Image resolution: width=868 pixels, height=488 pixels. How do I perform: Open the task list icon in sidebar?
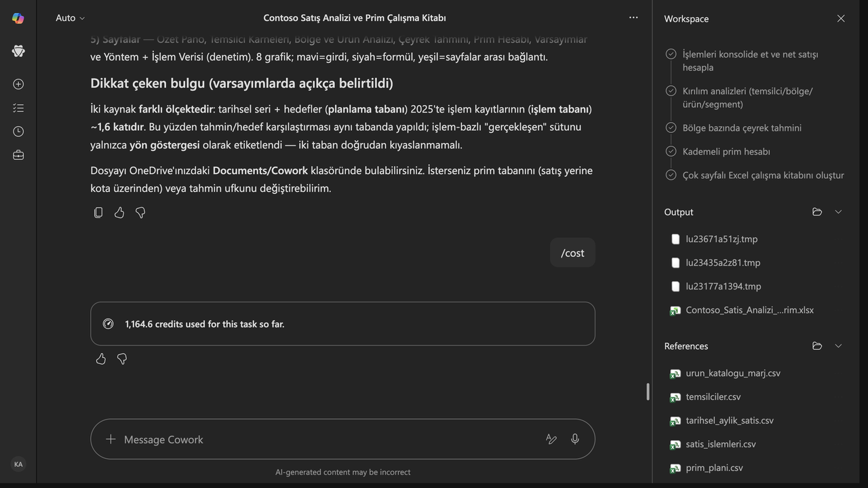[18, 108]
